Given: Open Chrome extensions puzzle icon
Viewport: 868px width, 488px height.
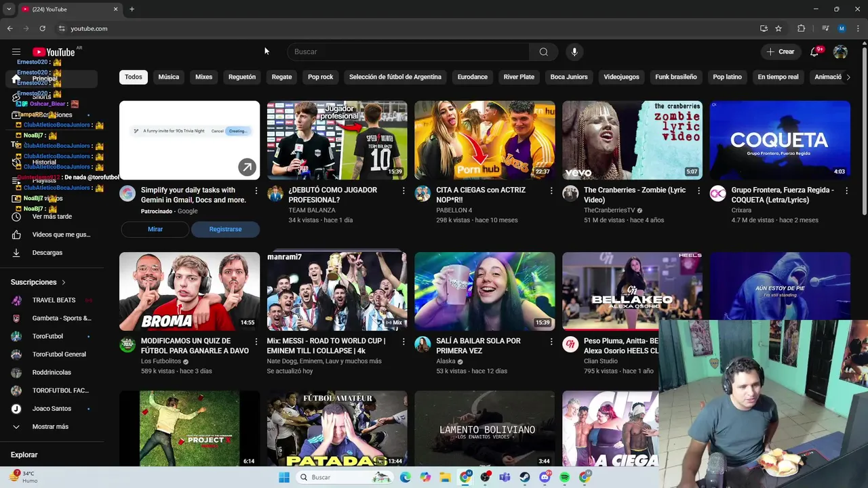Looking at the screenshot, I should point(801,28).
